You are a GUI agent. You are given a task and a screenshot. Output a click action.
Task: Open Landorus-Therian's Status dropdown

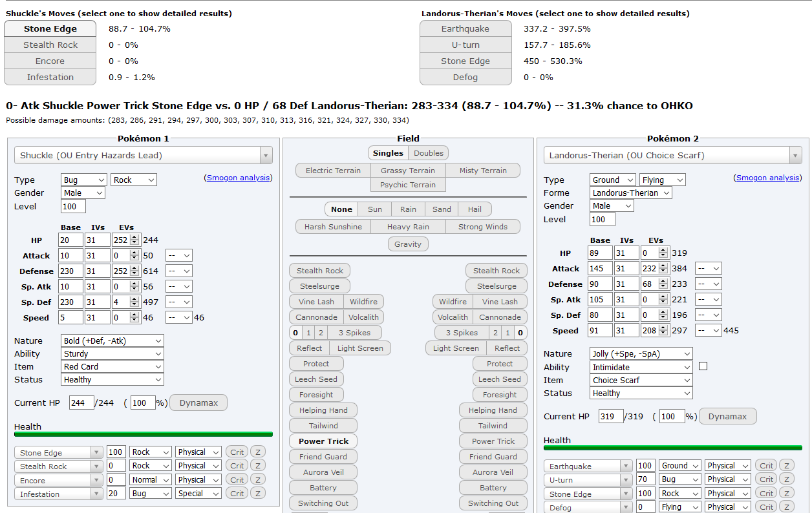click(x=641, y=393)
